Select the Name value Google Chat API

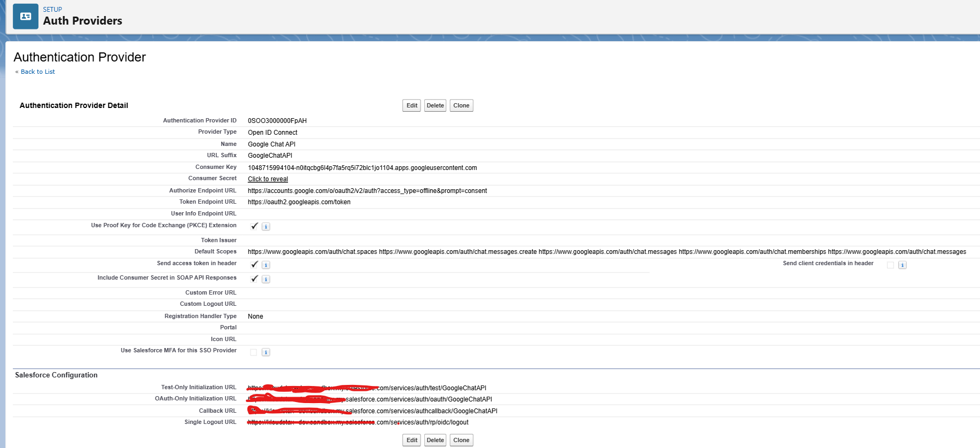click(271, 144)
